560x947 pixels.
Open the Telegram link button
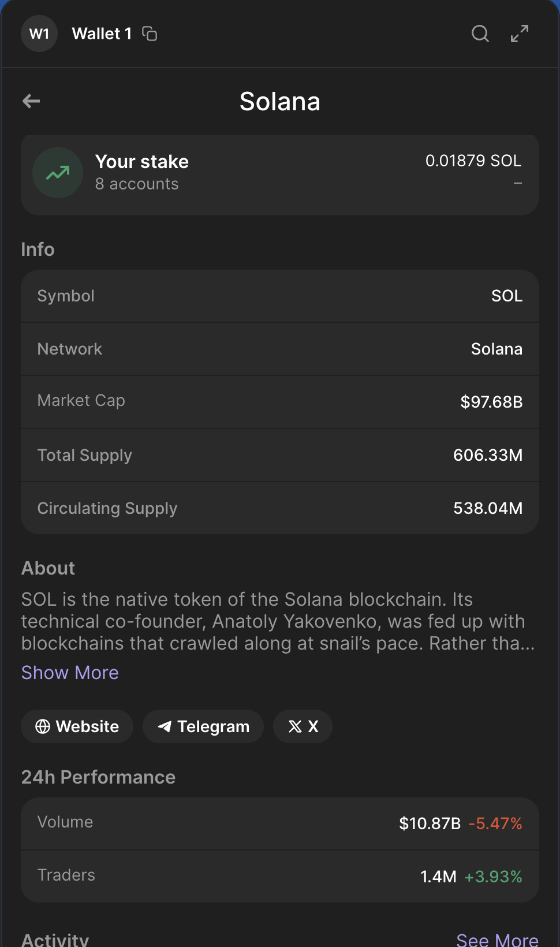pos(203,726)
